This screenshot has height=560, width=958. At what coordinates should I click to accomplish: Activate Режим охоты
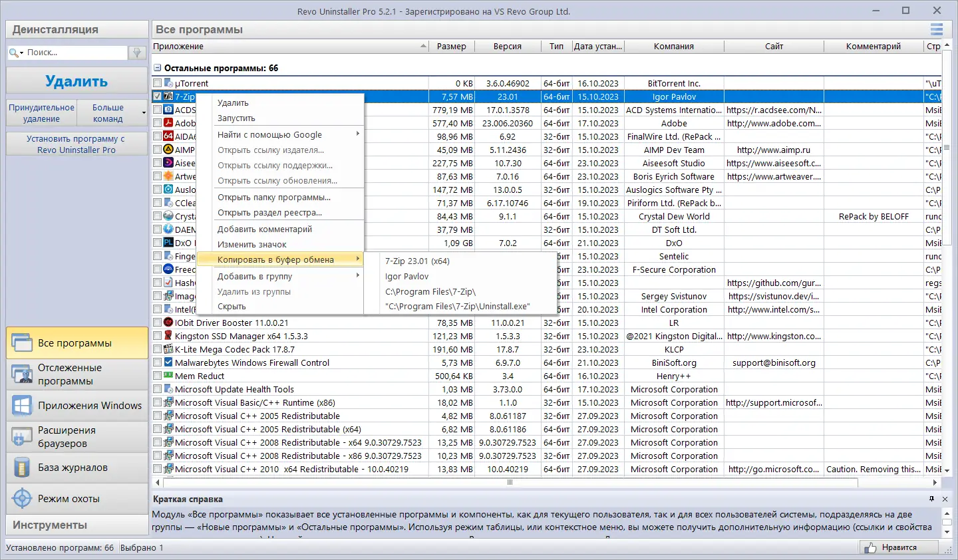click(x=77, y=498)
